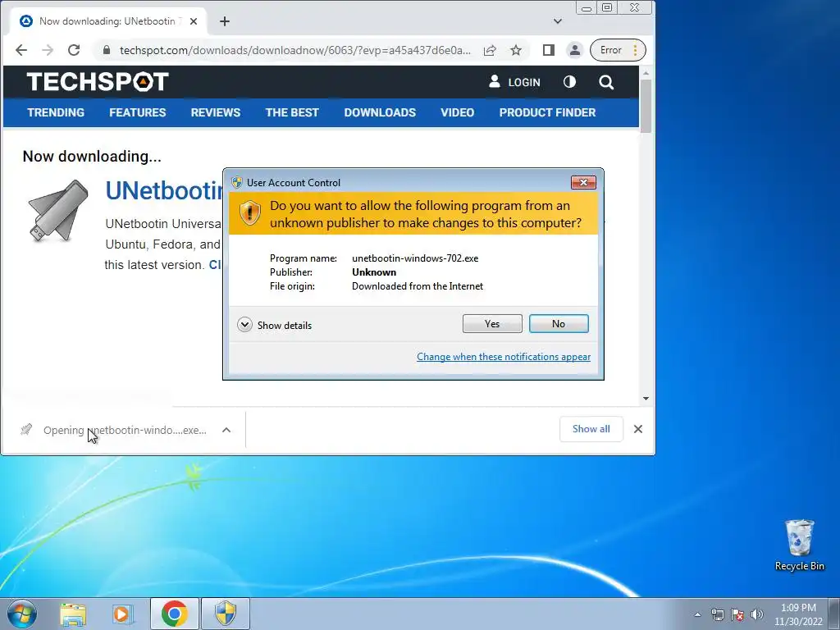Open Chrome side panel icon
Screen dimensions: 840x630
(548, 50)
